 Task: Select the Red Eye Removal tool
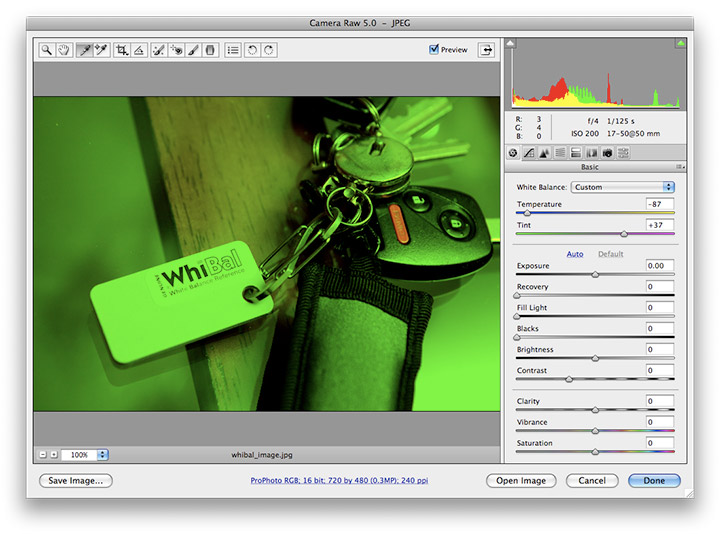pyautogui.click(x=176, y=50)
